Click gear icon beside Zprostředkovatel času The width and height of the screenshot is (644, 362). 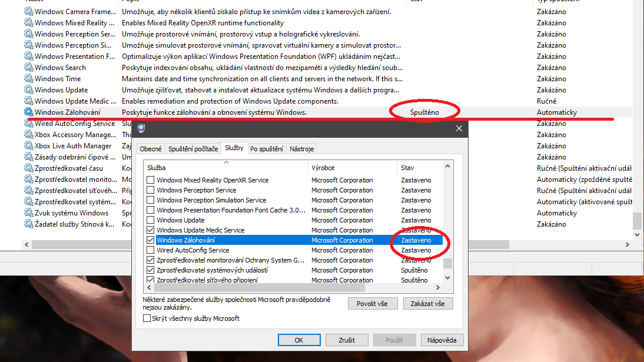[x=28, y=168]
